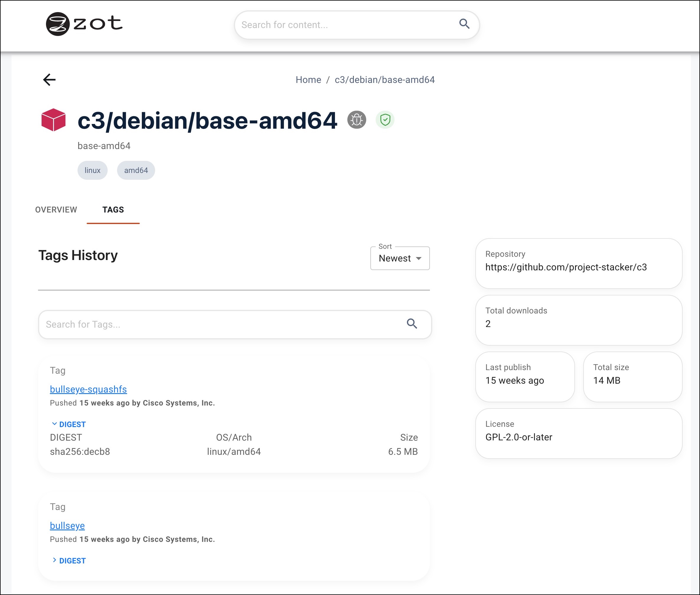Click the global search magnifier icon

click(x=464, y=24)
